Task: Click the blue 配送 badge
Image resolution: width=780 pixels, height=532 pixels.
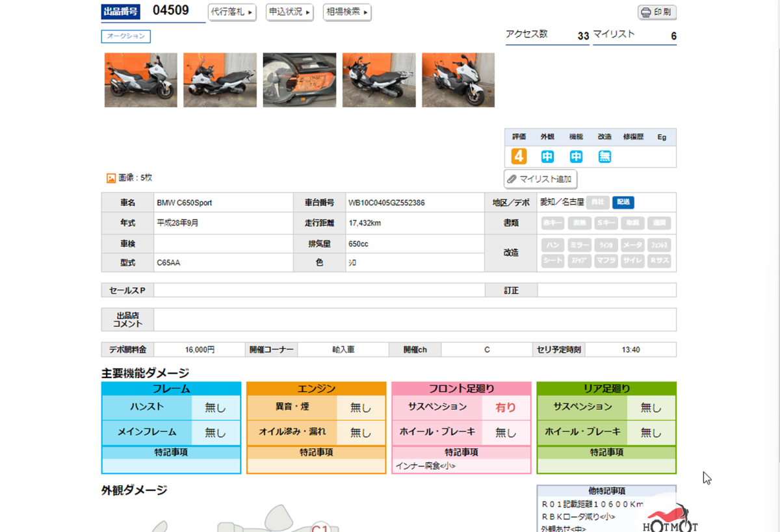Action: [x=623, y=202]
